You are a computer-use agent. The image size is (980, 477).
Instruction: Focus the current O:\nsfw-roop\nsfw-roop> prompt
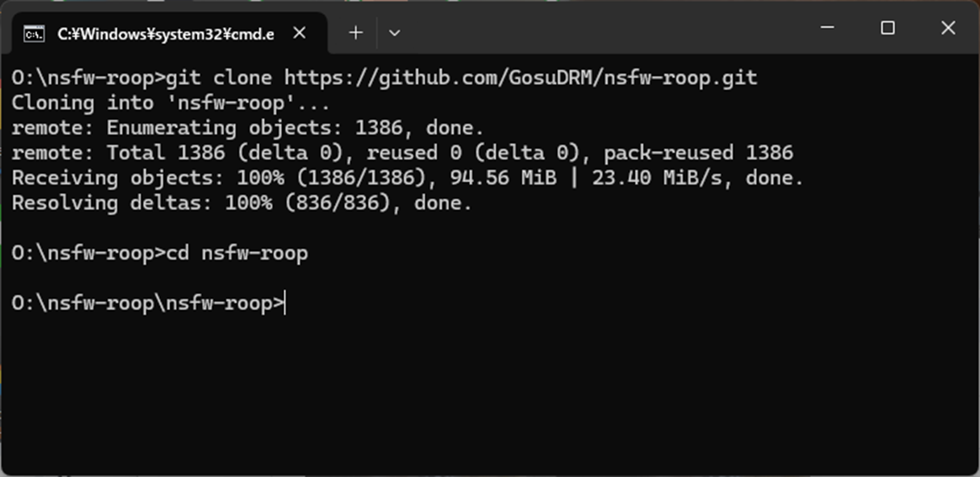pyautogui.click(x=149, y=303)
